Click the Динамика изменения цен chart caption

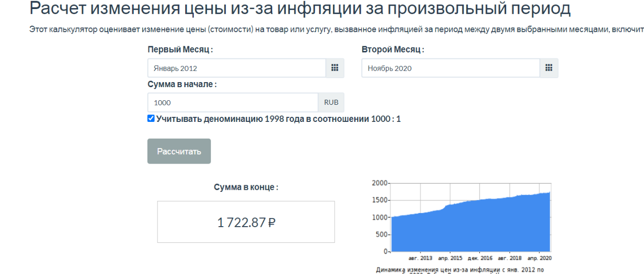click(x=460, y=270)
